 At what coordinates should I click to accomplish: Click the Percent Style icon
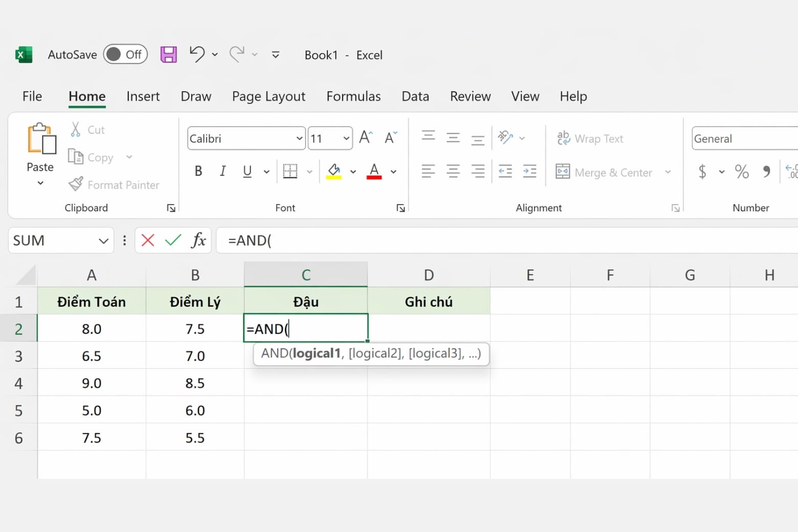742,171
